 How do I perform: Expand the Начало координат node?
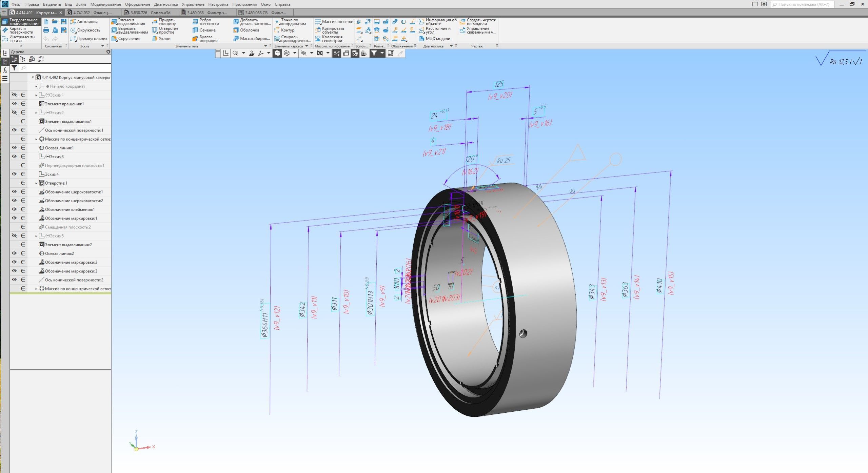(x=36, y=86)
